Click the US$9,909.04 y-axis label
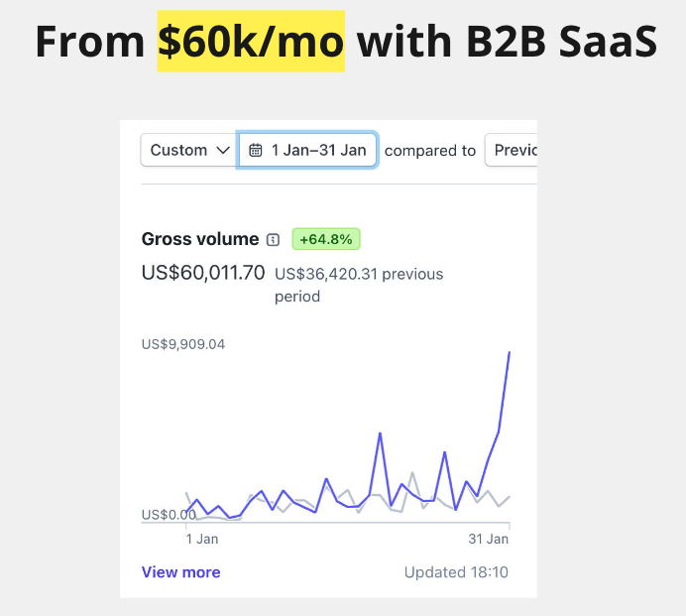The image size is (686, 616). click(x=183, y=345)
